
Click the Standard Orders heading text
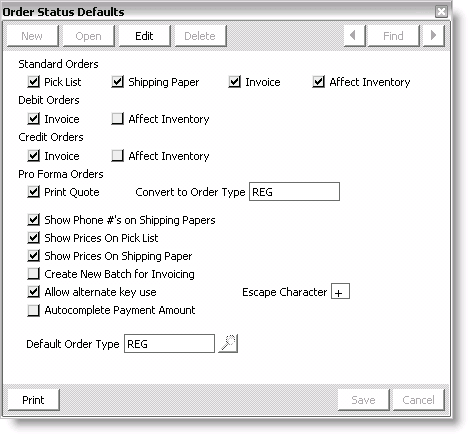58,64
